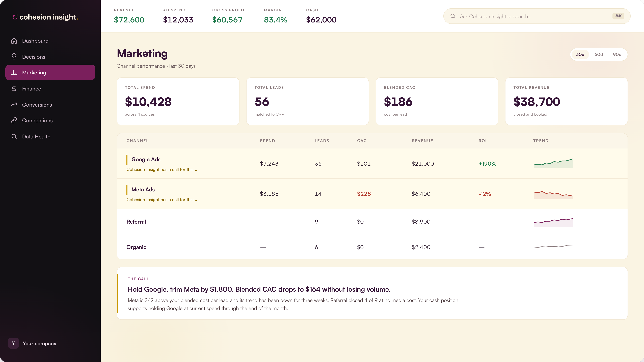The image size is (644, 362).
Task: Click the search magnifier icon in the search bar
Action: 453,16
